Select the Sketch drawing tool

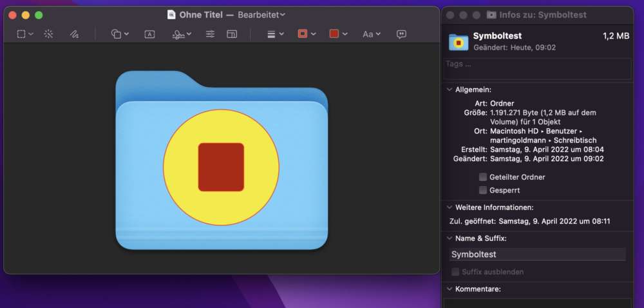click(74, 35)
